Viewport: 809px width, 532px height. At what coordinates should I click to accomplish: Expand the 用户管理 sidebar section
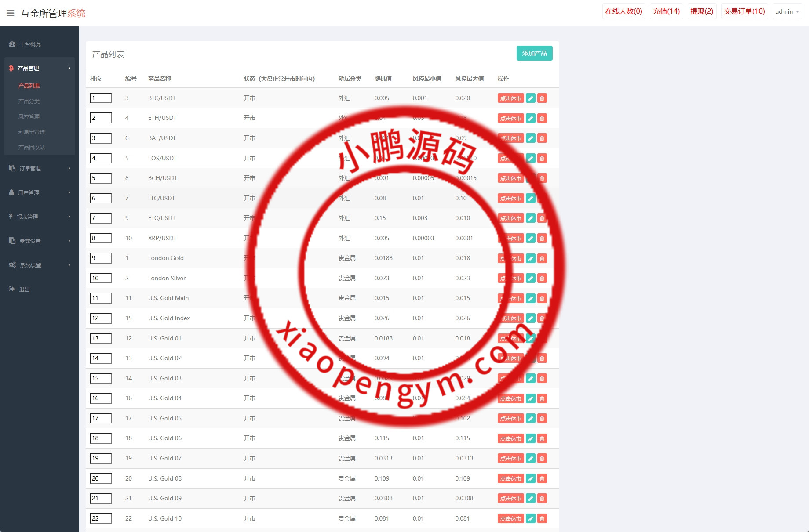pos(40,192)
